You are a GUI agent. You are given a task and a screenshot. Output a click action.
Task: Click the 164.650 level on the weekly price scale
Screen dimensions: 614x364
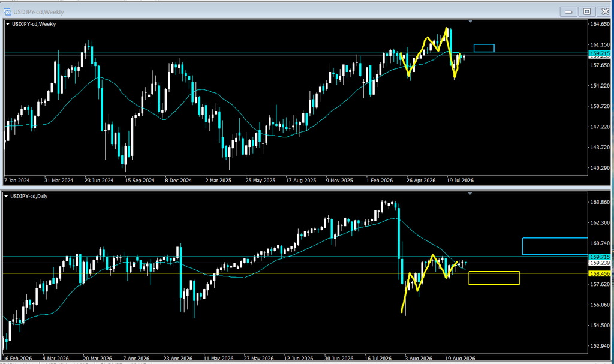click(600, 25)
